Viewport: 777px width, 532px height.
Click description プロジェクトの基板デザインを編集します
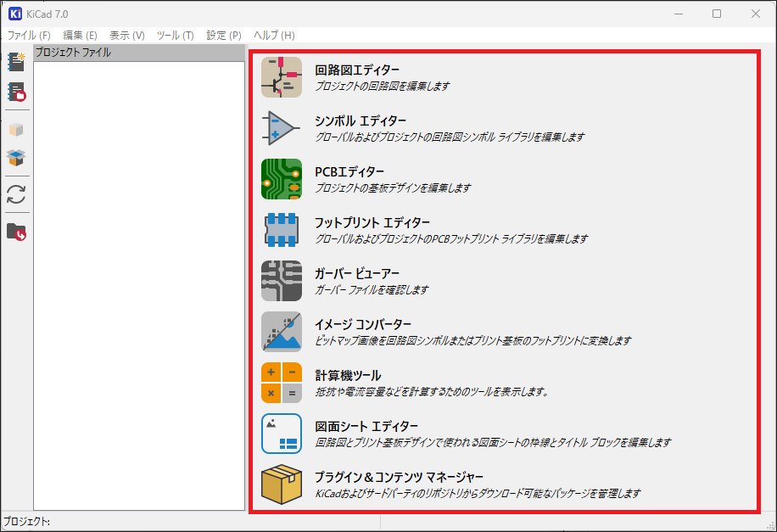pyautogui.click(x=393, y=188)
